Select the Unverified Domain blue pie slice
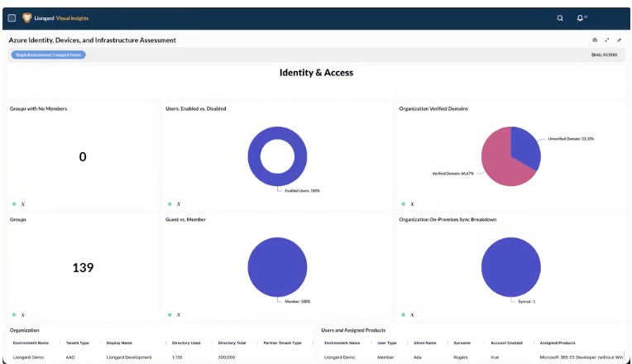632x364 pixels. (525, 146)
